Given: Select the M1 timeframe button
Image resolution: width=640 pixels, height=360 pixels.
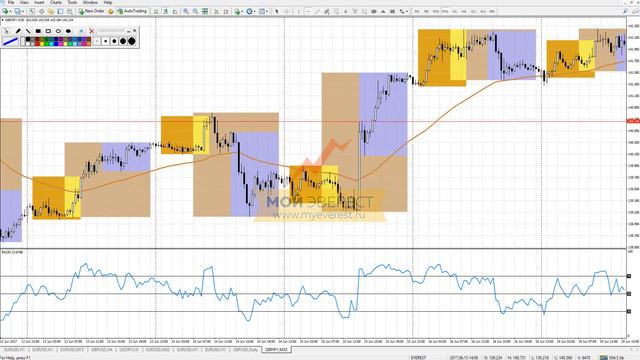Looking at the screenshot, I should point(417,11).
